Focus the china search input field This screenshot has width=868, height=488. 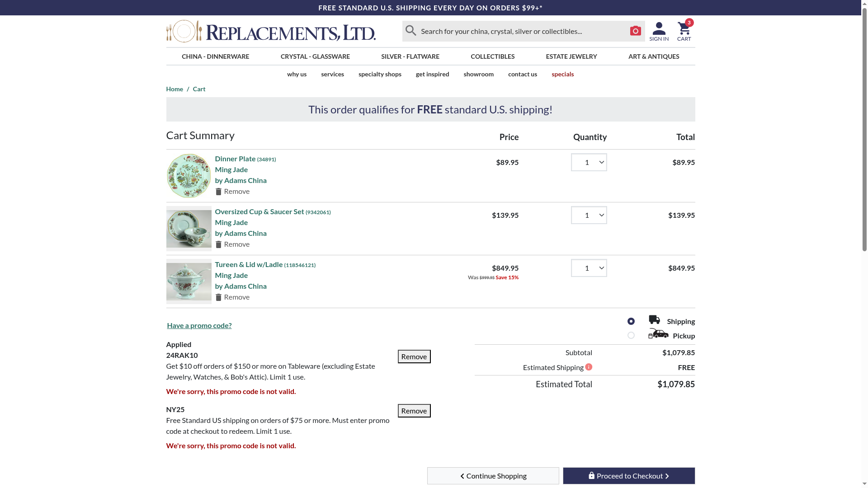coord(524,31)
